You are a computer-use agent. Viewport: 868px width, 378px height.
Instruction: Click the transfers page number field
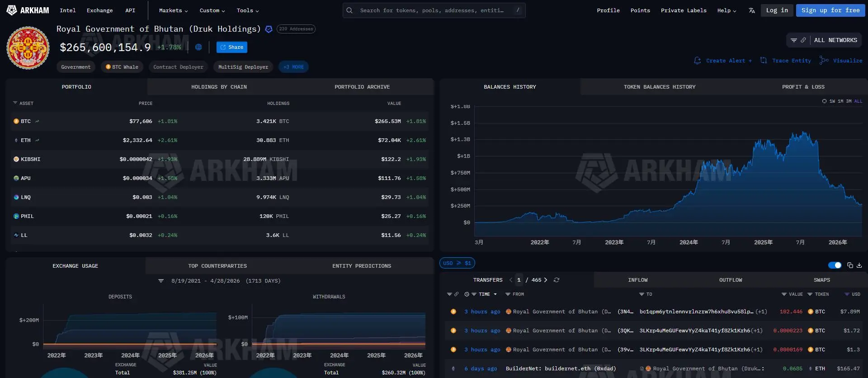pyautogui.click(x=519, y=280)
